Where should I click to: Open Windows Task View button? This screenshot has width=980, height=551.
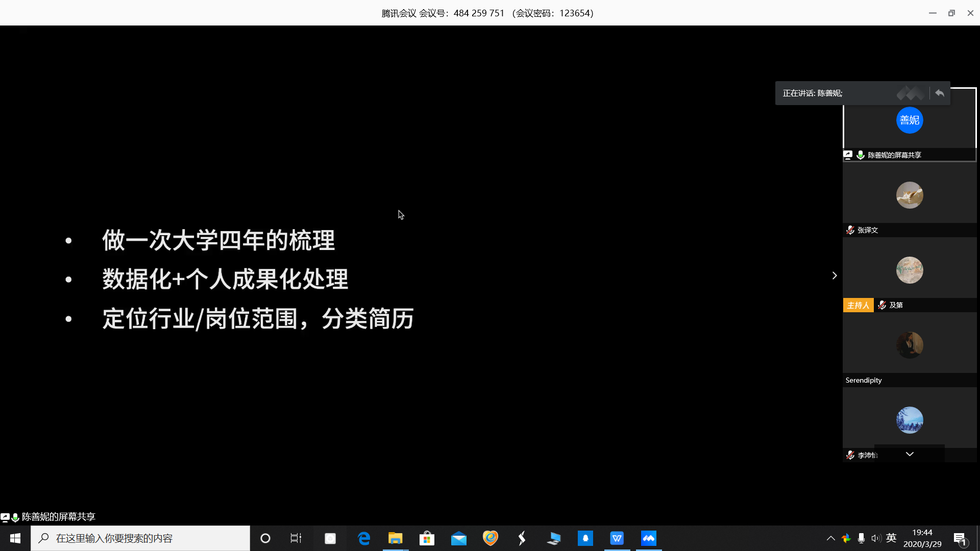(x=296, y=538)
